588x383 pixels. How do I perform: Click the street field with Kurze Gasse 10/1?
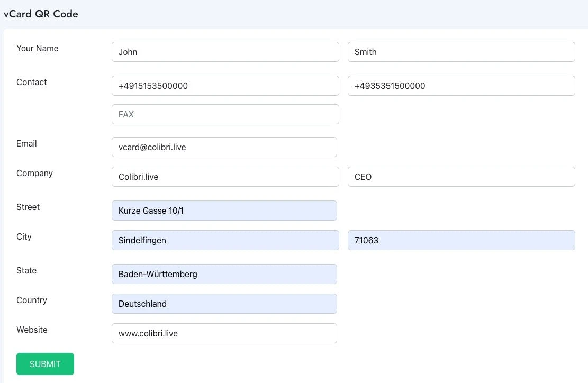224,211
